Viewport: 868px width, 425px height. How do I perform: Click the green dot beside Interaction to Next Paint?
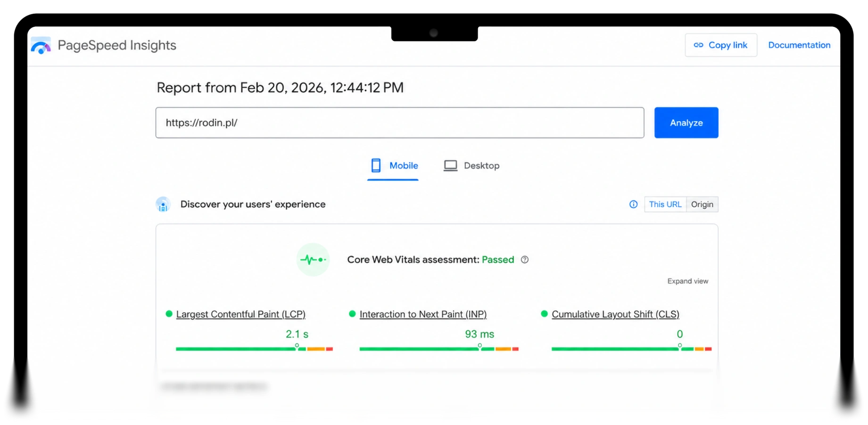click(x=352, y=314)
